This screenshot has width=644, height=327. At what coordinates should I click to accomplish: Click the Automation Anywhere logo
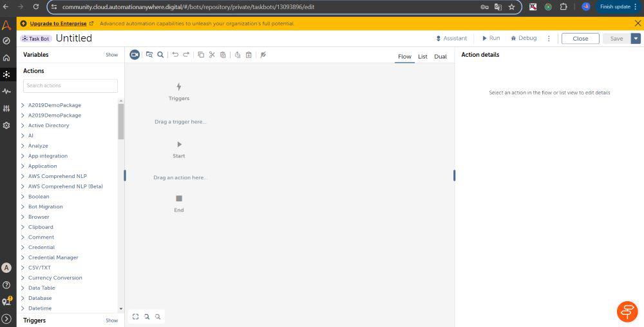[6, 25]
